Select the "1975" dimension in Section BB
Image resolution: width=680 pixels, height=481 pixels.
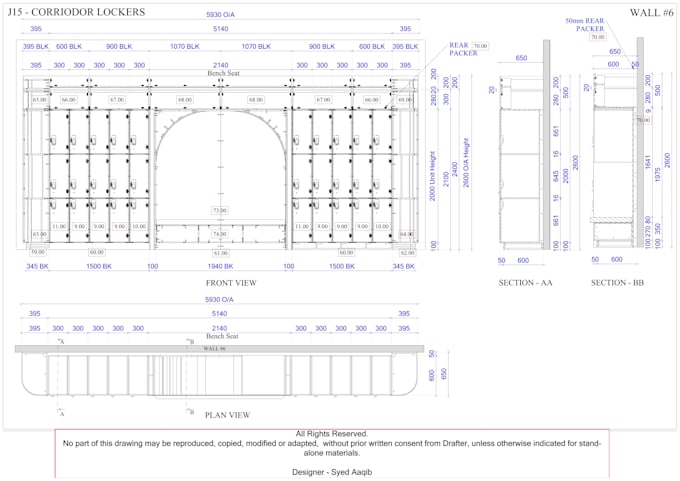pyautogui.click(x=657, y=175)
